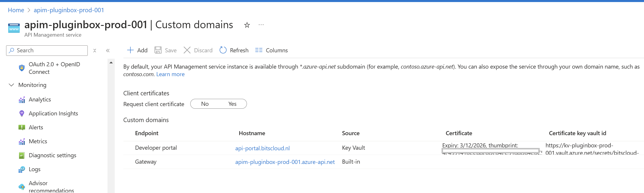Click the Refresh toolbar label
The height and width of the screenshot is (193, 644).
click(x=239, y=50)
